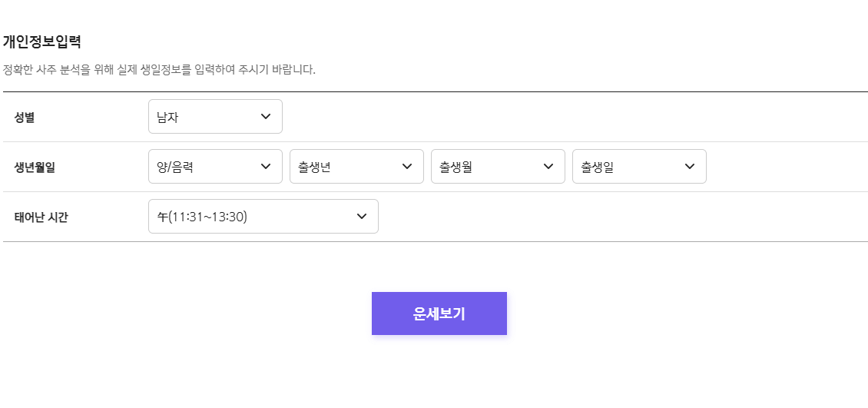Viewport: 868px width, 408px height.
Task: Click the chevron arrow beside 출생년
Action: point(407,167)
